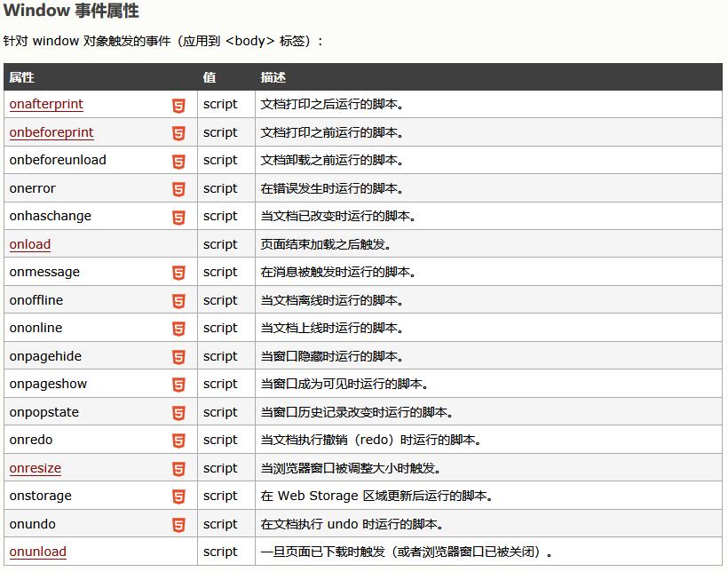Click HTML5 icon in ononline row
This screenshot has width=728, height=572.
tap(178, 329)
